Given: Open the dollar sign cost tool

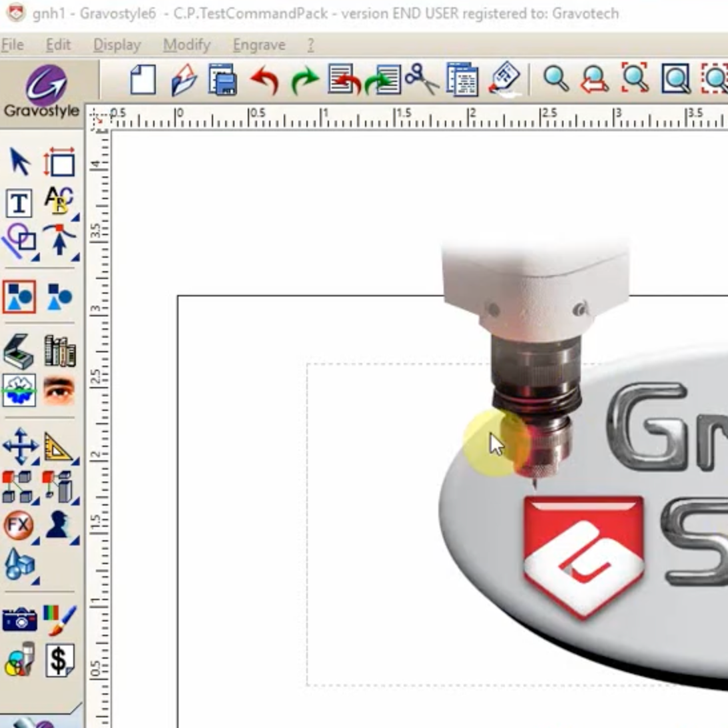Looking at the screenshot, I should tap(59, 660).
